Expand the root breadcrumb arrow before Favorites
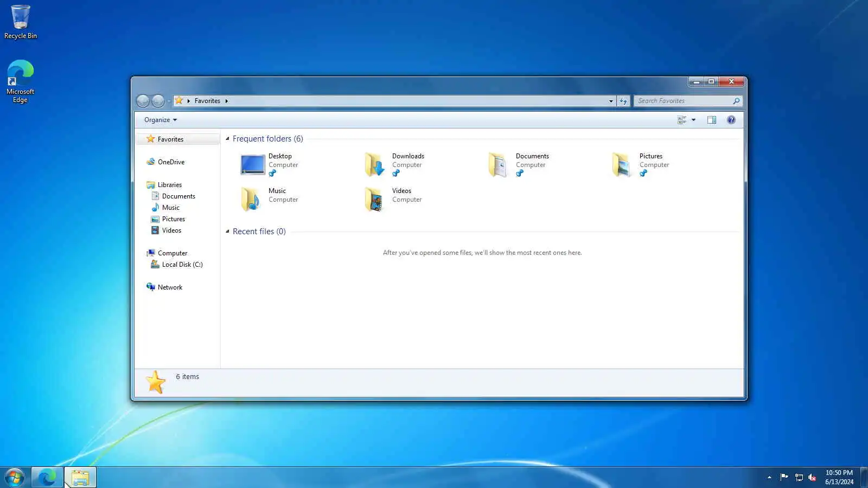Viewport: 868px width, 488px height. [x=188, y=101]
